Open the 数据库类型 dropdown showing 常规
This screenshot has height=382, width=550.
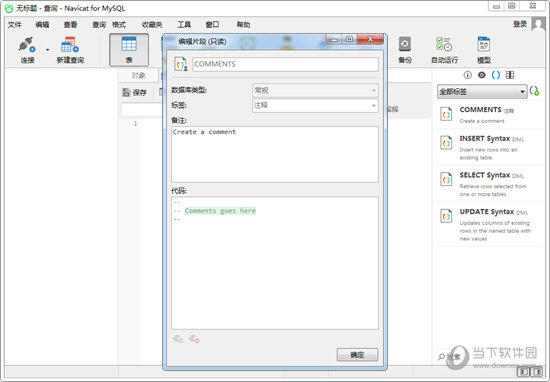pyautogui.click(x=315, y=91)
